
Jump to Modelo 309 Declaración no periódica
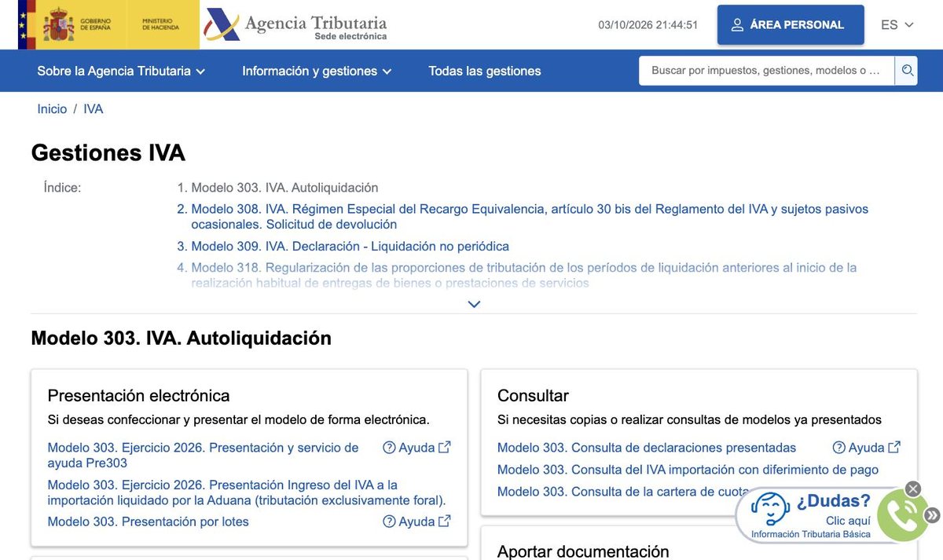pos(350,246)
